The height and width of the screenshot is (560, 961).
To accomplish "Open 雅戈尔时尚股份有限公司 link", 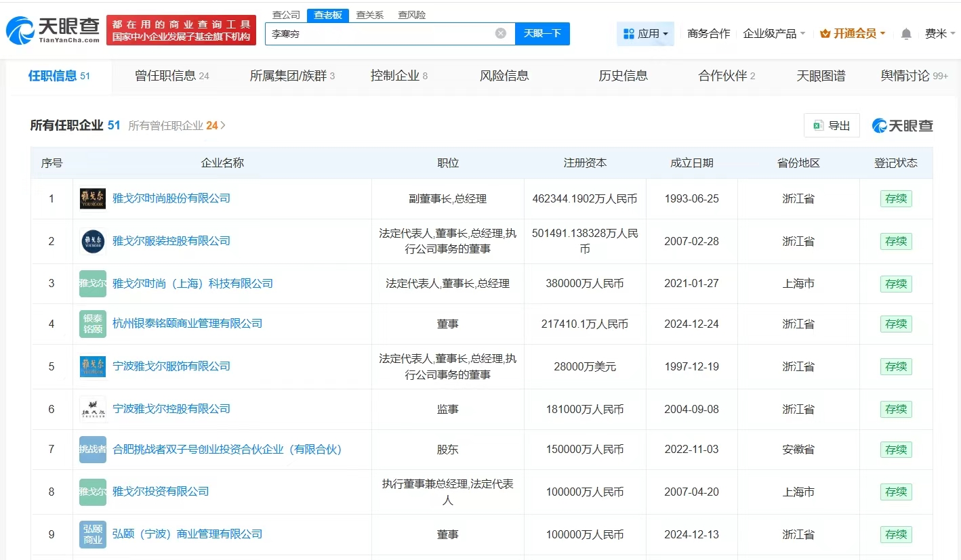I will 171,198.
